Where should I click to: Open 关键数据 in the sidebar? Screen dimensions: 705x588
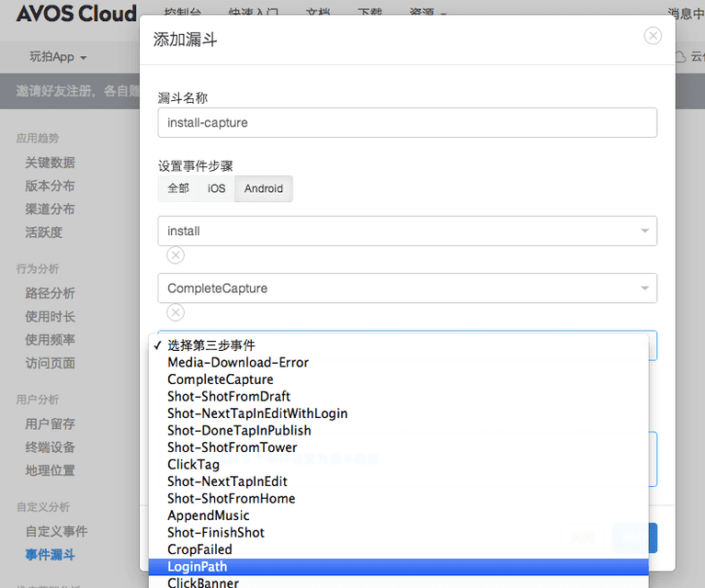coord(50,163)
